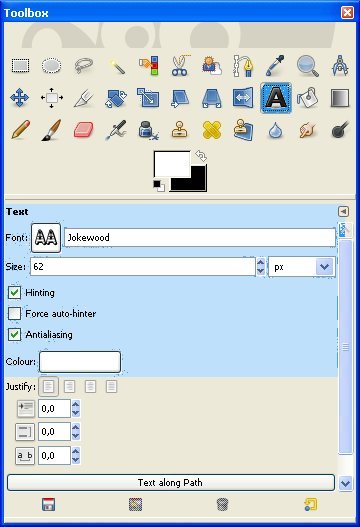This screenshot has height=527, width=360.
Task: Select the Heal bandage tool
Action: [212, 130]
